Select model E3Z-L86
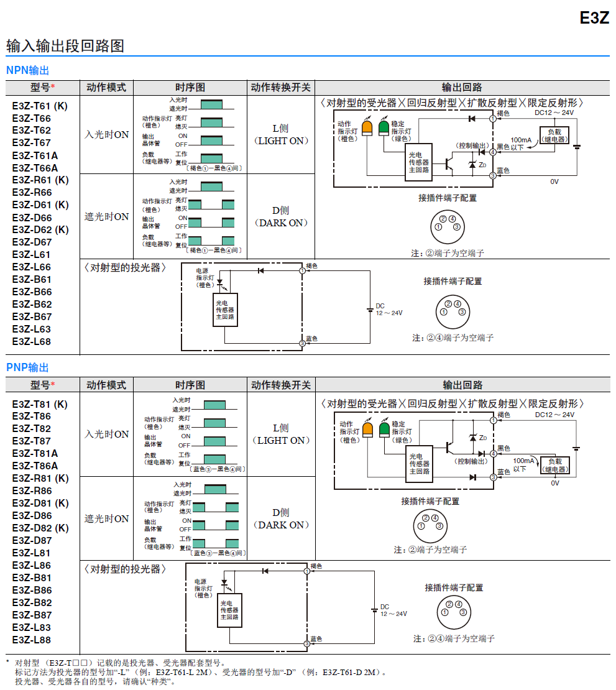616x690 pixels. [31, 565]
